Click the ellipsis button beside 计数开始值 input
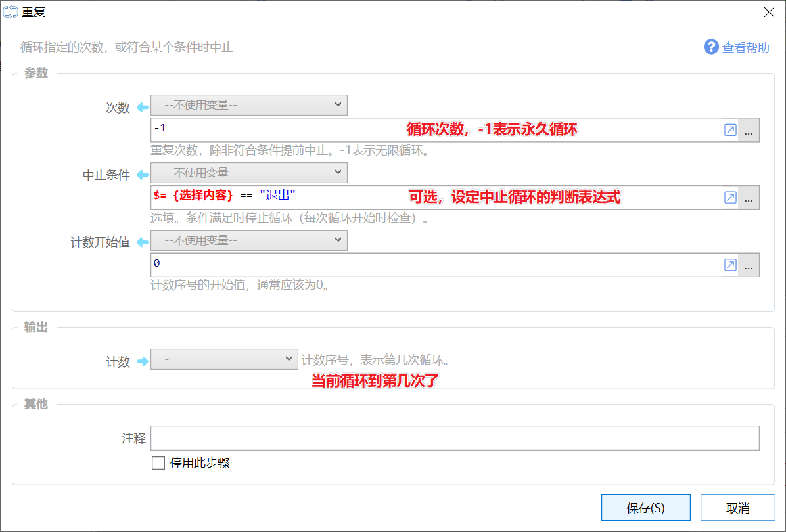This screenshot has width=786, height=532. coord(749,265)
